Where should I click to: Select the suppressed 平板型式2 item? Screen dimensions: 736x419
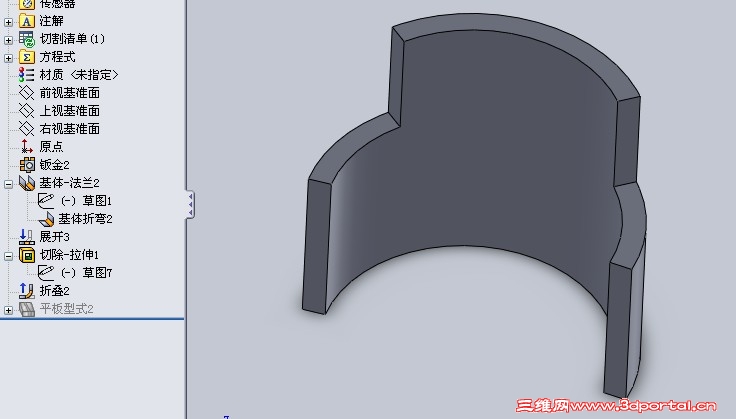coord(66,309)
